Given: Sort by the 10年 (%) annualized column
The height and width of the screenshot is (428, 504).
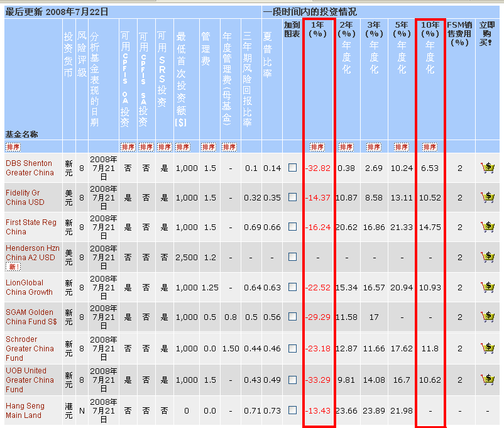Looking at the screenshot, I should pos(430,147).
